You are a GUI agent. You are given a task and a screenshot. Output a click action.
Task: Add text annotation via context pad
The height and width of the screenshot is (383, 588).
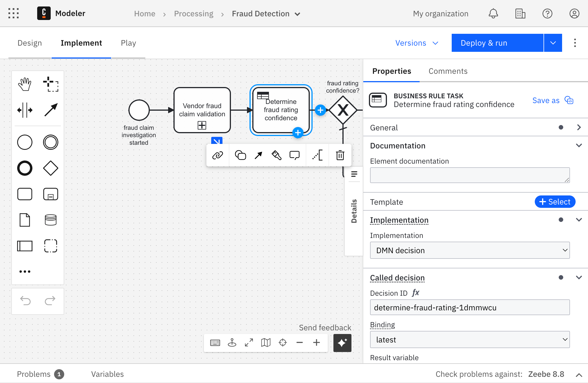click(317, 155)
